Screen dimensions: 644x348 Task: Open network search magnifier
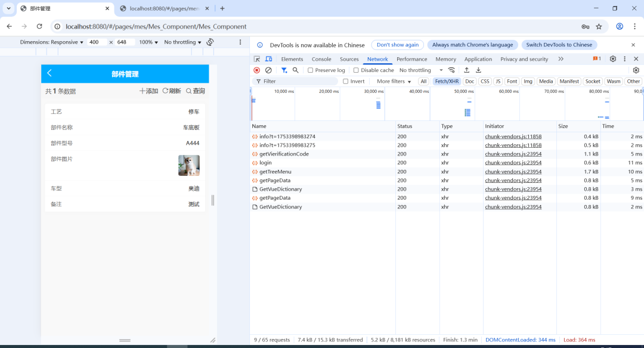click(295, 70)
